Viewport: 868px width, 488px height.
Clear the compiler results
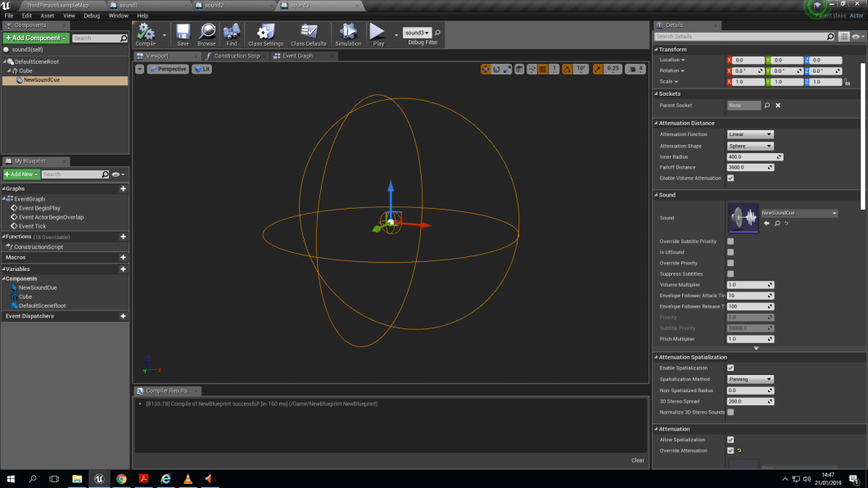click(x=637, y=460)
